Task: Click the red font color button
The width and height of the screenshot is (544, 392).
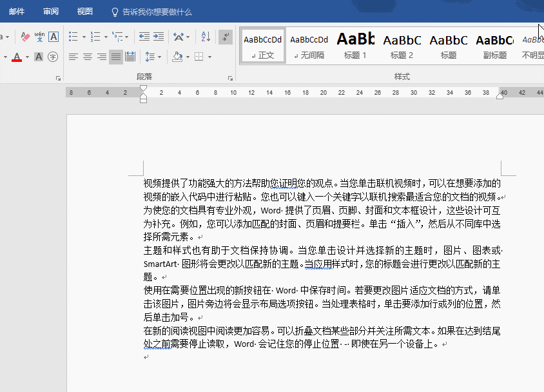Action: pyautogui.click(x=17, y=57)
